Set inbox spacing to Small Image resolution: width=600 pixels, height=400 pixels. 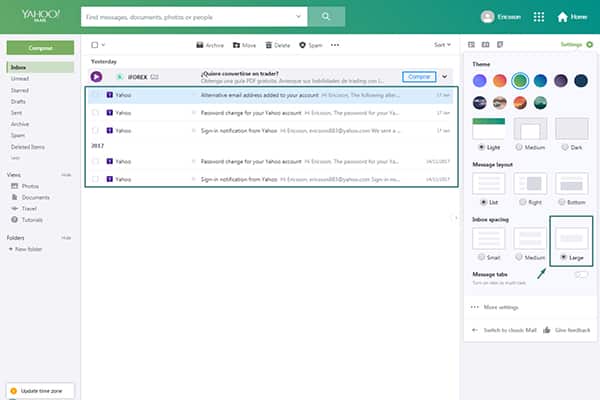tap(481, 257)
